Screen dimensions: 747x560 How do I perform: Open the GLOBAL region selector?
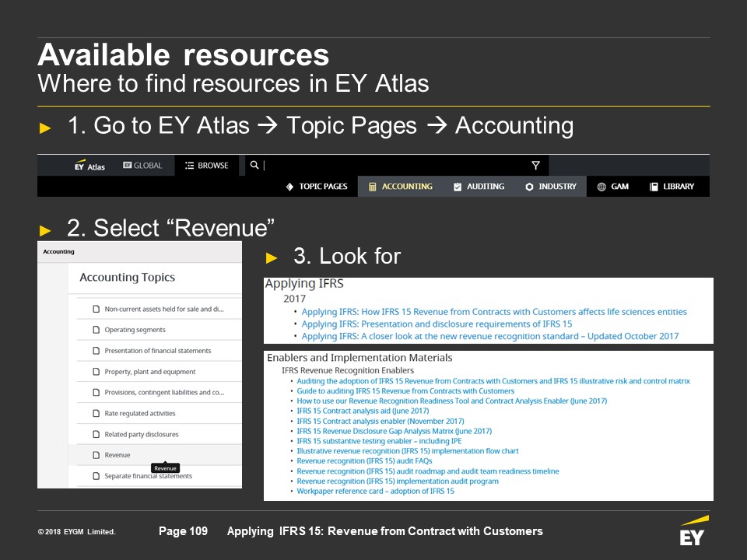tap(142, 166)
